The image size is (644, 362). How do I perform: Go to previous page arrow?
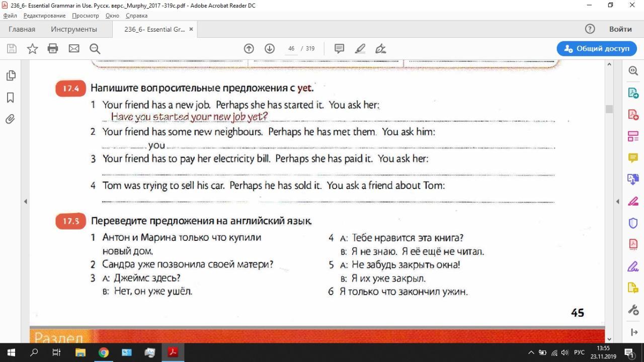point(249,49)
